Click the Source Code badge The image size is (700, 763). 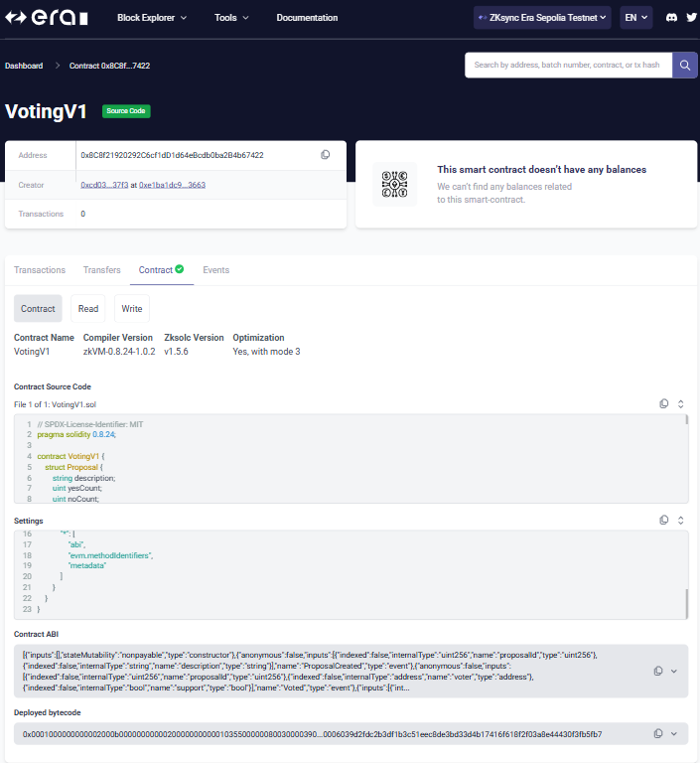126,111
